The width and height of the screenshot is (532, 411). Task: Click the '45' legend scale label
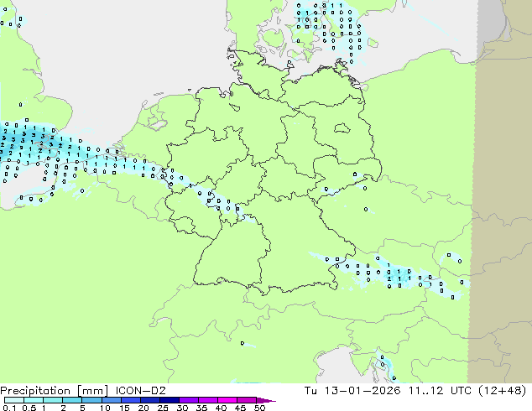coord(240,408)
